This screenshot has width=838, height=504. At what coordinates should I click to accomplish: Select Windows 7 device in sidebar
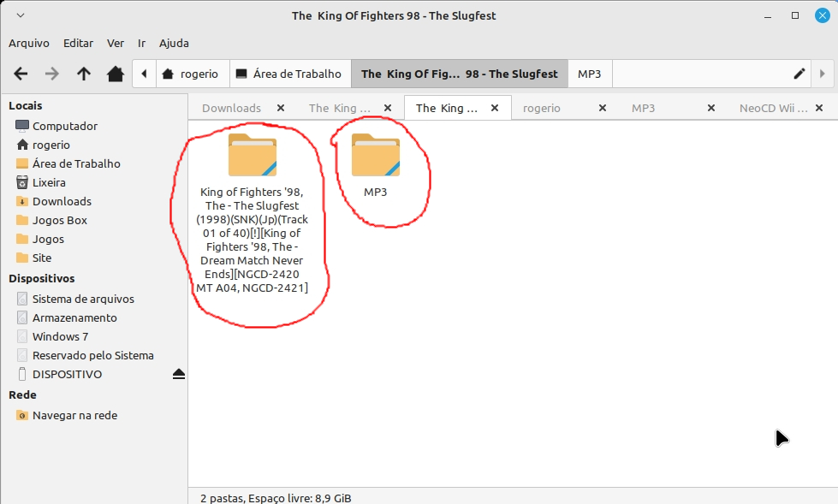click(60, 336)
